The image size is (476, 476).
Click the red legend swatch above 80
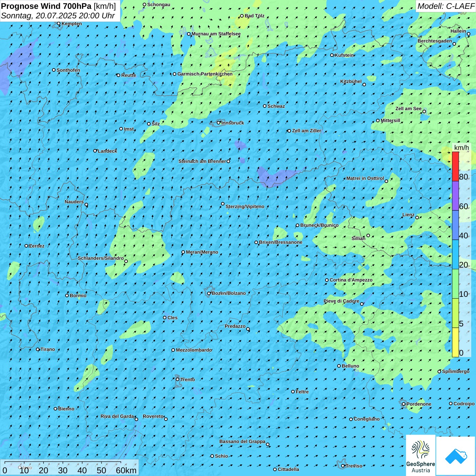[x=455, y=167]
